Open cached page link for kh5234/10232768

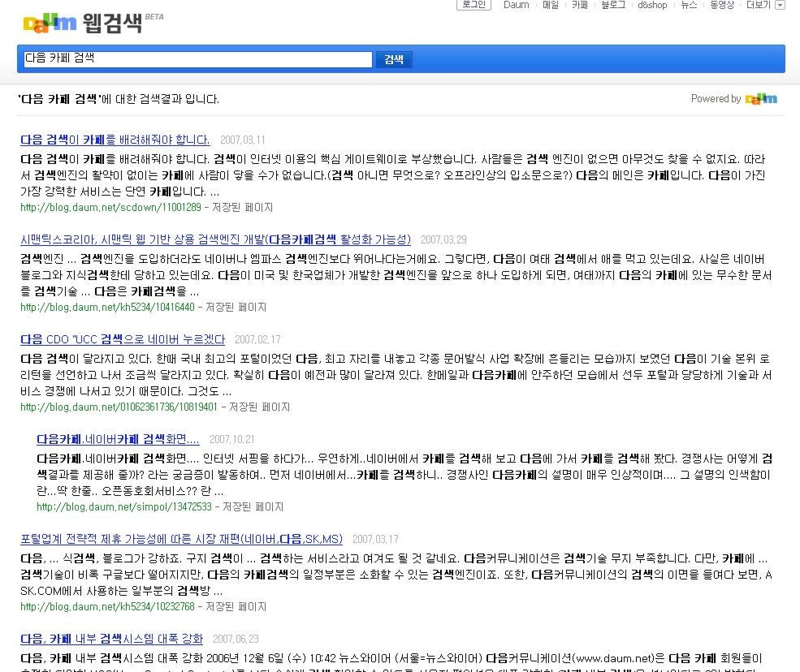pyautogui.click(x=236, y=607)
